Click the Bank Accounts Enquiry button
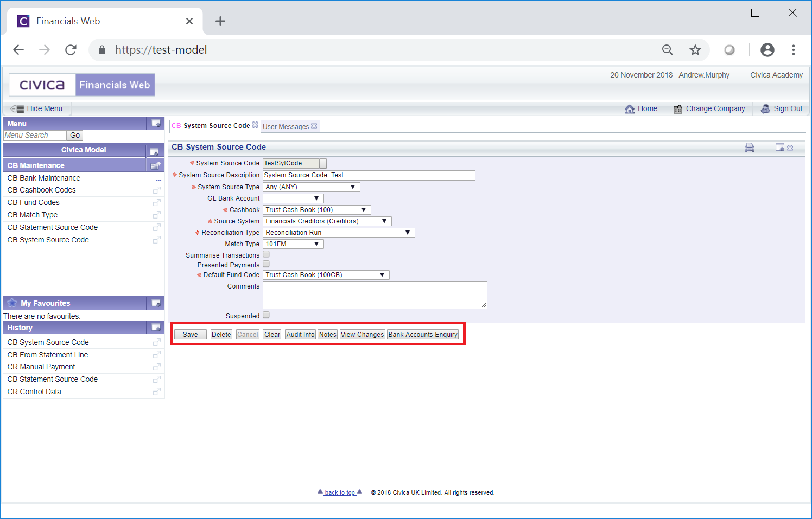812x519 pixels. pos(423,335)
